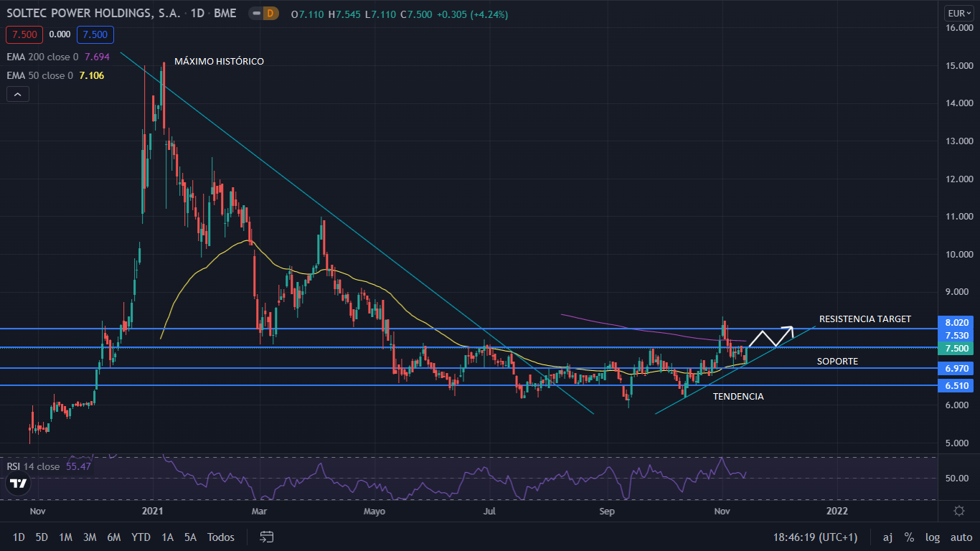
Task: Toggle percent scale mode
Action: (x=909, y=537)
